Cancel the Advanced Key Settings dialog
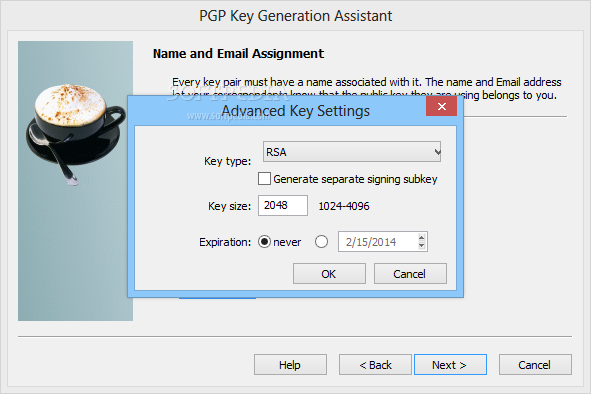This screenshot has width=591, height=394. tap(410, 274)
